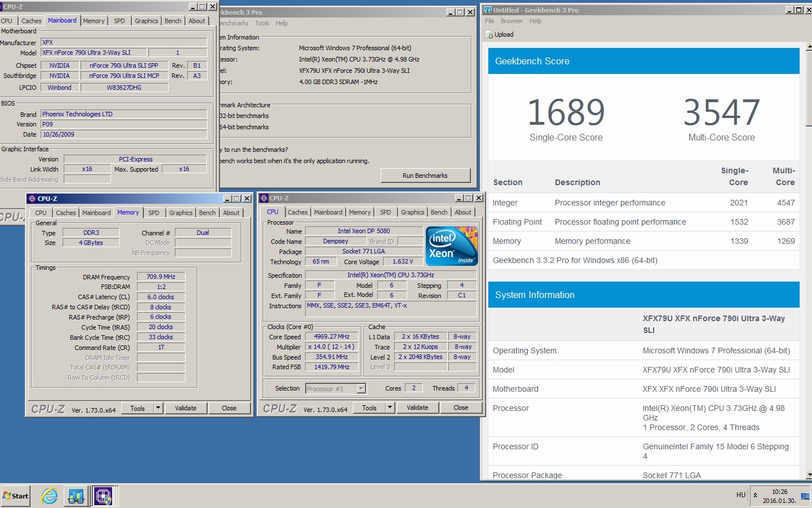Click Operating System row in System Information
The width and height of the screenshot is (812, 508).
[x=644, y=351]
